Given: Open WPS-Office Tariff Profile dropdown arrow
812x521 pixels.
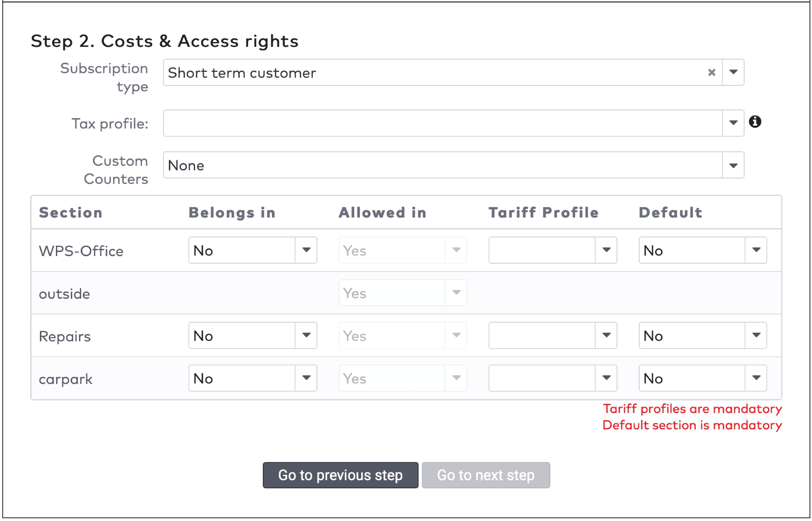Looking at the screenshot, I should point(607,250).
